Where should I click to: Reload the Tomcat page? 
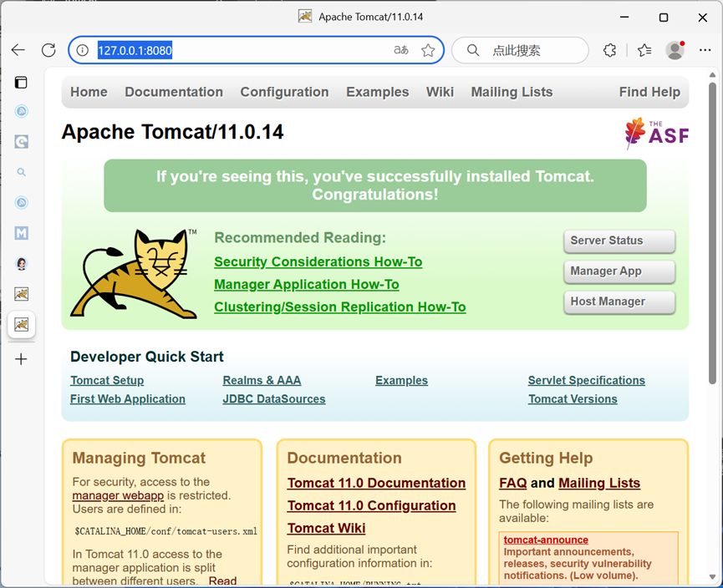point(48,50)
